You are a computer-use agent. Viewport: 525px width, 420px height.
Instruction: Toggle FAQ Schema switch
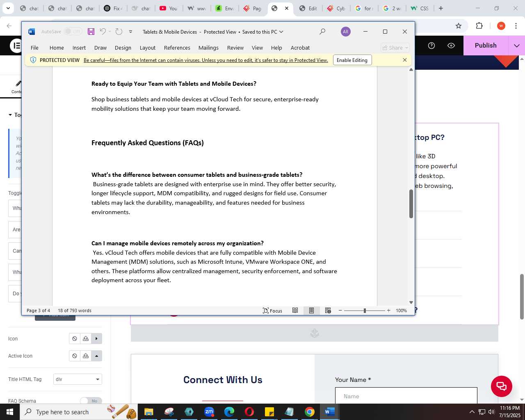pos(91,401)
